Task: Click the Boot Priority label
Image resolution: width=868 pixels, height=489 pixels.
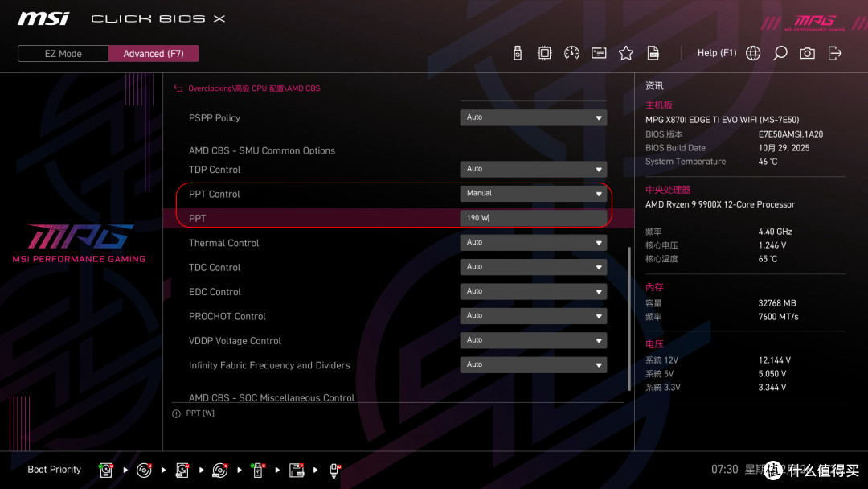Action: pyautogui.click(x=55, y=470)
